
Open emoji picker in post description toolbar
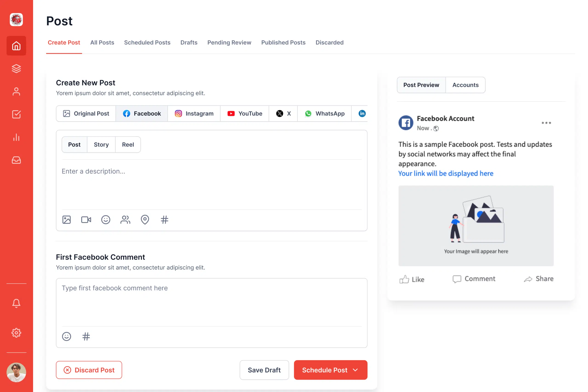[x=105, y=220]
